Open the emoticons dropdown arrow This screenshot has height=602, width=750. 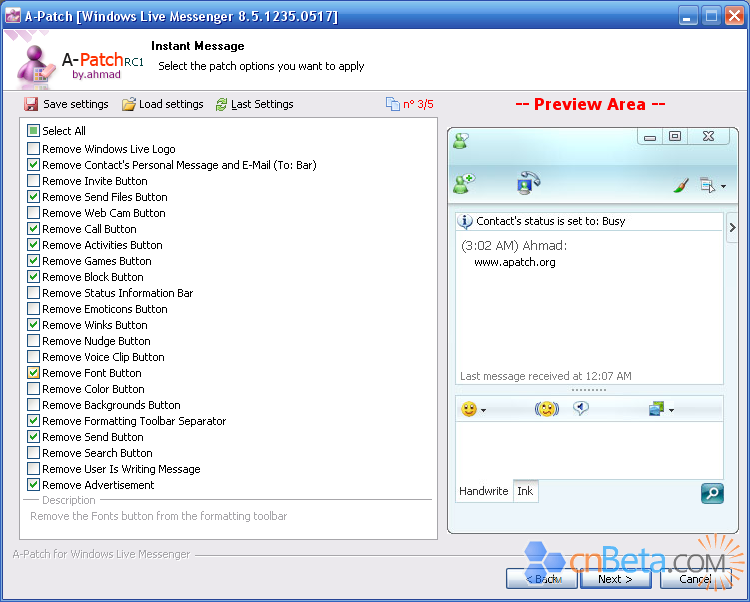484,410
